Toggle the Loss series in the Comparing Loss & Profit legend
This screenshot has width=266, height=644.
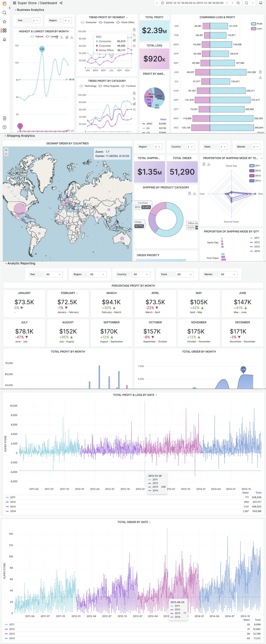257,29
